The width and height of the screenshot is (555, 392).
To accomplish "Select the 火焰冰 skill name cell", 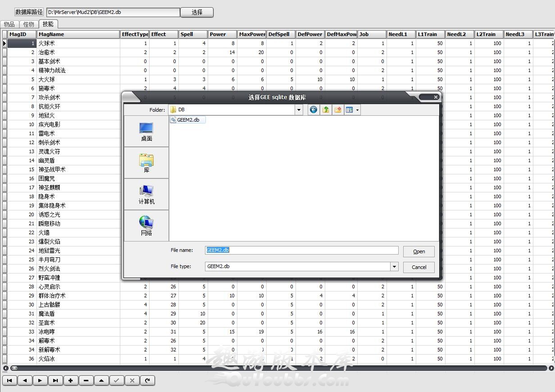I will pyautogui.click(x=78, y=359).
